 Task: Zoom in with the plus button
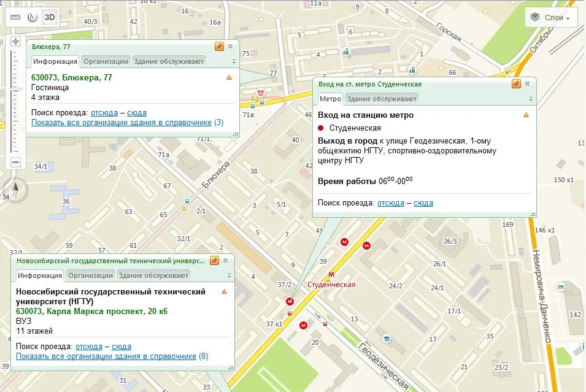(15, 41)
